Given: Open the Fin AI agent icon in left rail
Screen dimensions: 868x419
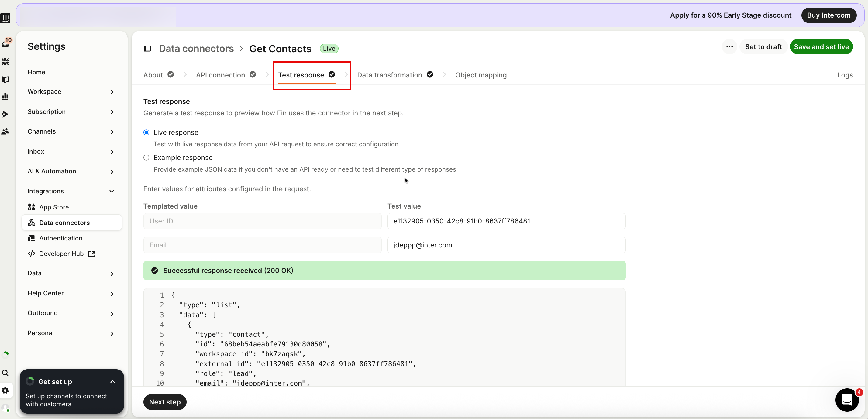Looking at the screenshot, I should tap(5, 62).
